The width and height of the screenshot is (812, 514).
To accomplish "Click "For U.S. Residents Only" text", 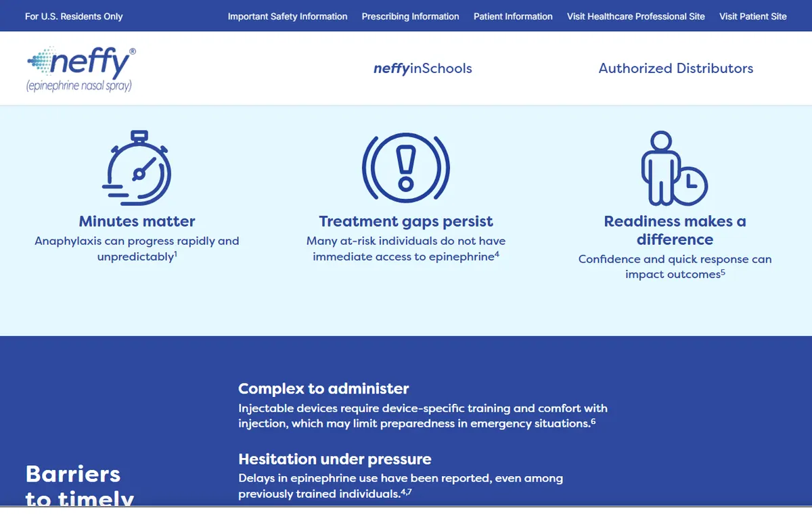I will coord(74,16).
